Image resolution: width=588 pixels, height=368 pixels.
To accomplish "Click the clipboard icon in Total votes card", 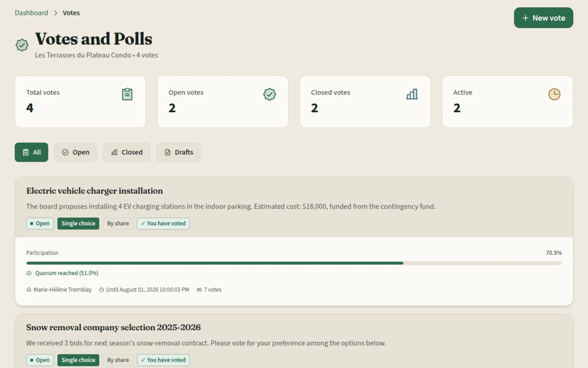I will (127, 94).
